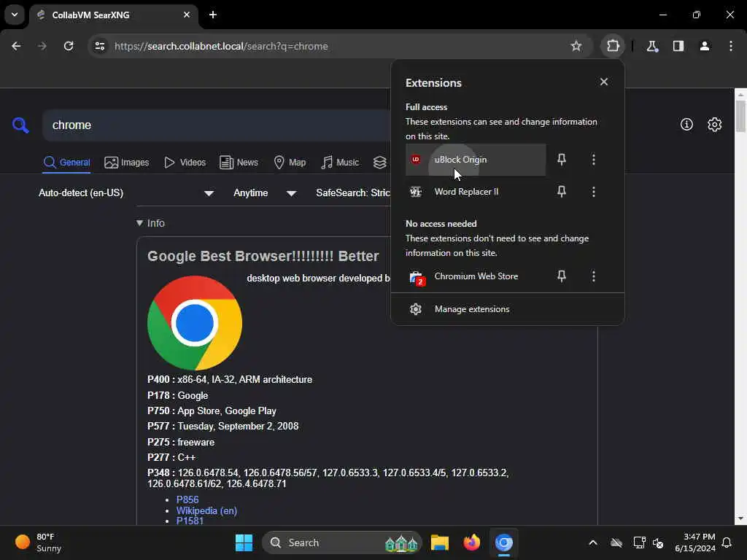This screenshot has width=747, height=560.
Task: Open more options for Word Replacer II
Action: point(594,192)
